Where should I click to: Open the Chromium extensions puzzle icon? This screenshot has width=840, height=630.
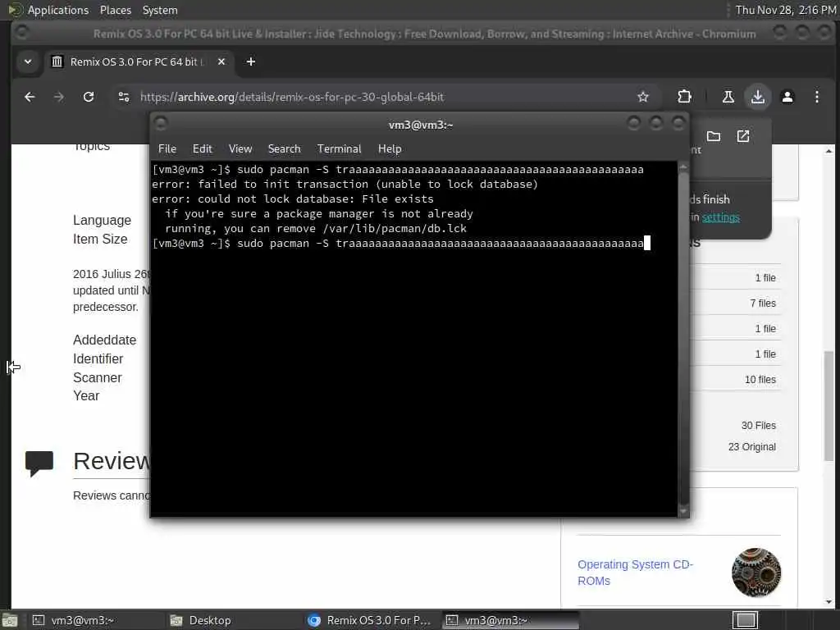(684, 97)
